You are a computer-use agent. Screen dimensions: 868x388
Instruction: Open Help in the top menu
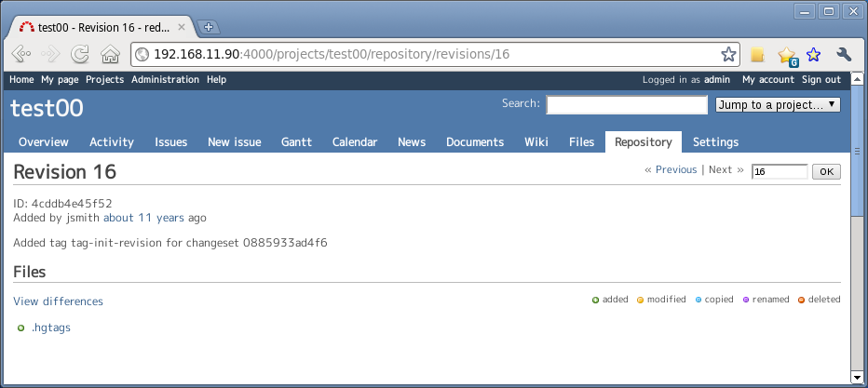216,80
